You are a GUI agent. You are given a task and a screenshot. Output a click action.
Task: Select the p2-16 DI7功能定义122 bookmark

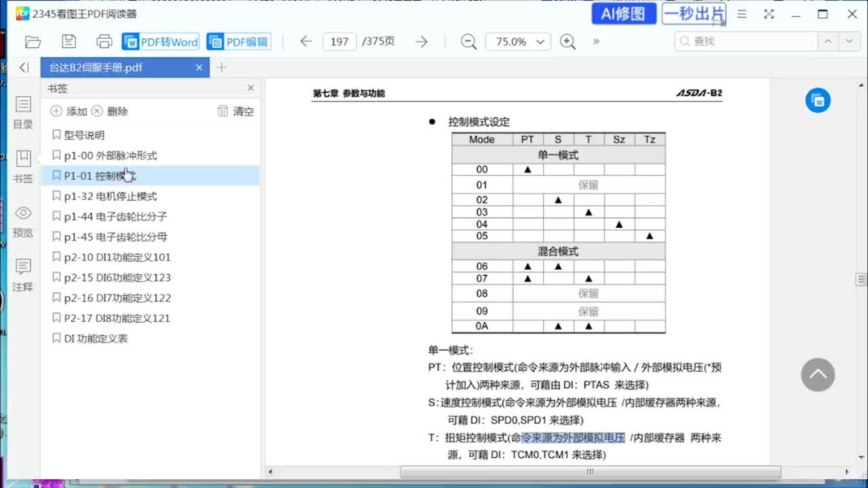tap(151, 298)
